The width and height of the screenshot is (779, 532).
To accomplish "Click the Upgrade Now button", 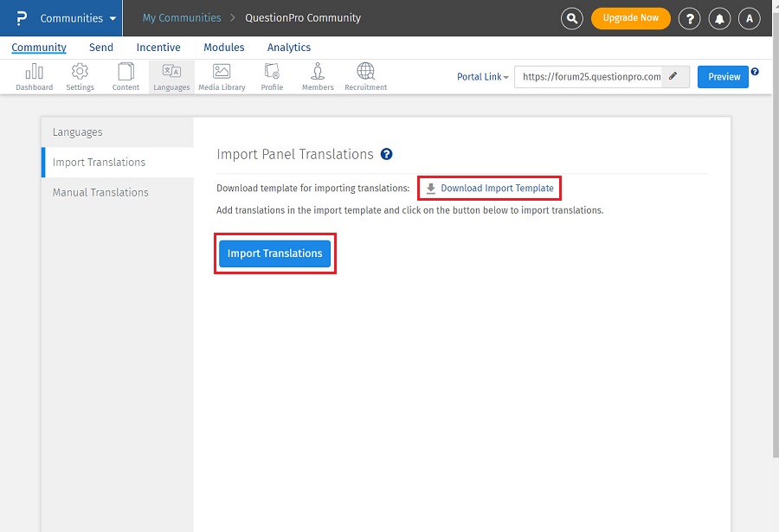I will 630,18.
